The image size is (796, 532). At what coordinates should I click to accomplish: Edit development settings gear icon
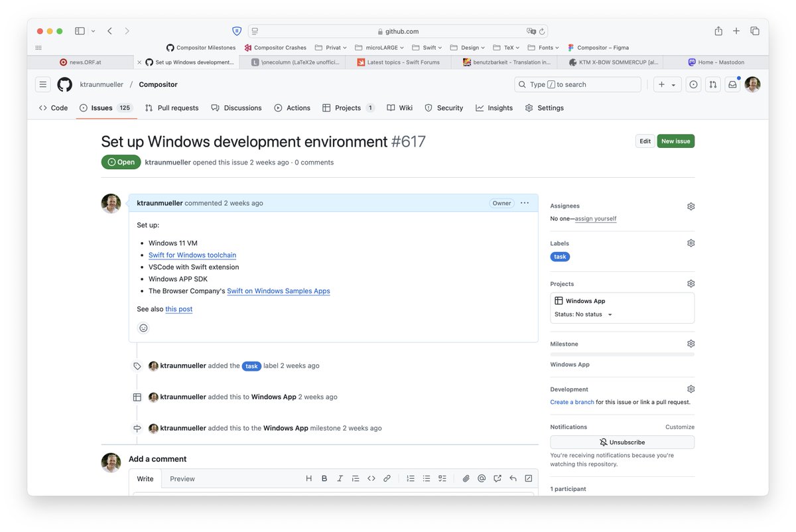pos(691,389)
